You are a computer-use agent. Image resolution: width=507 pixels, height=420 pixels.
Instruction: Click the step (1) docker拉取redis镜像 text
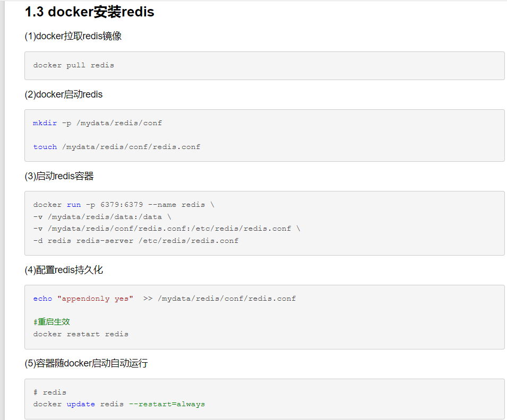(x=73, y=36)
